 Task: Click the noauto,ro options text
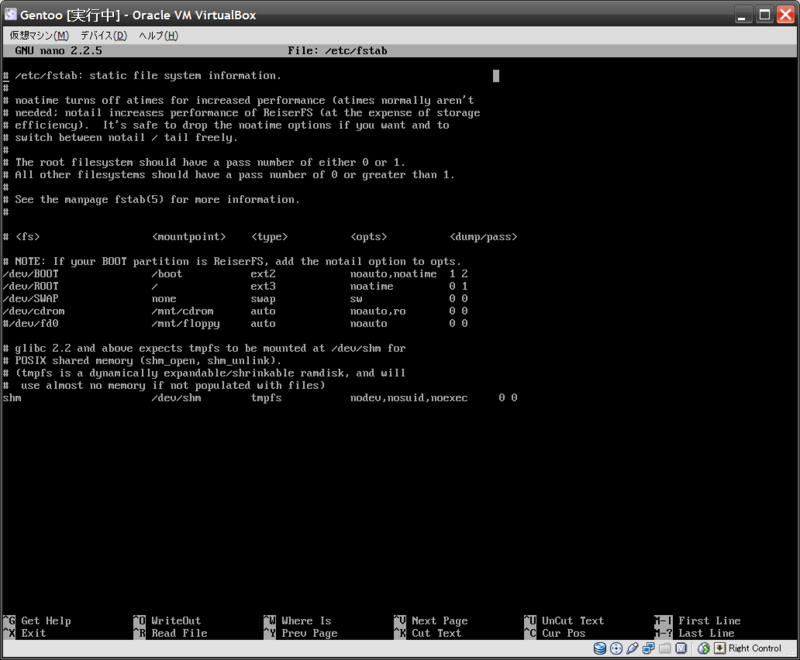click(378, 311)
